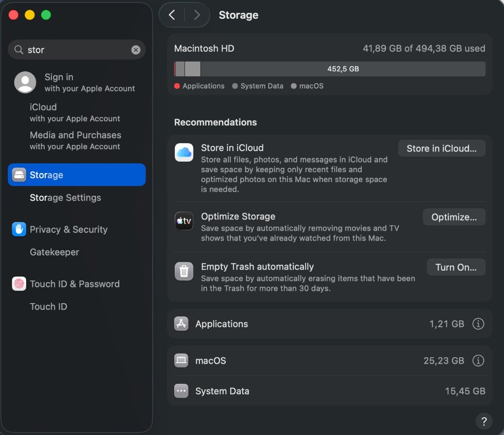This screenshot has height=435, width=504.
Task: Click the Applications storage row
Action: point(330,324)
